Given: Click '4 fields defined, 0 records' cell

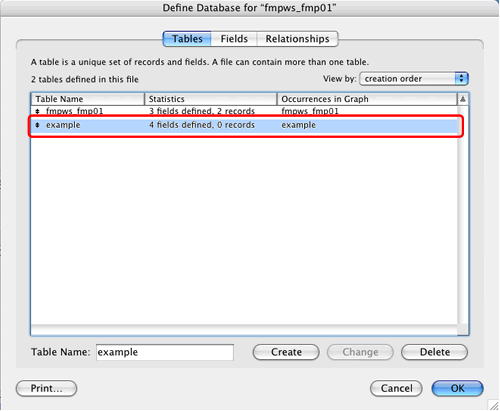Looking at the screenshot, I should [202, 125].
